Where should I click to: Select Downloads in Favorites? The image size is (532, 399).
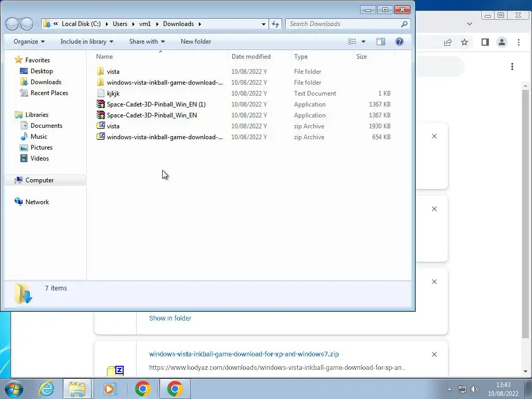coord(46,82)
